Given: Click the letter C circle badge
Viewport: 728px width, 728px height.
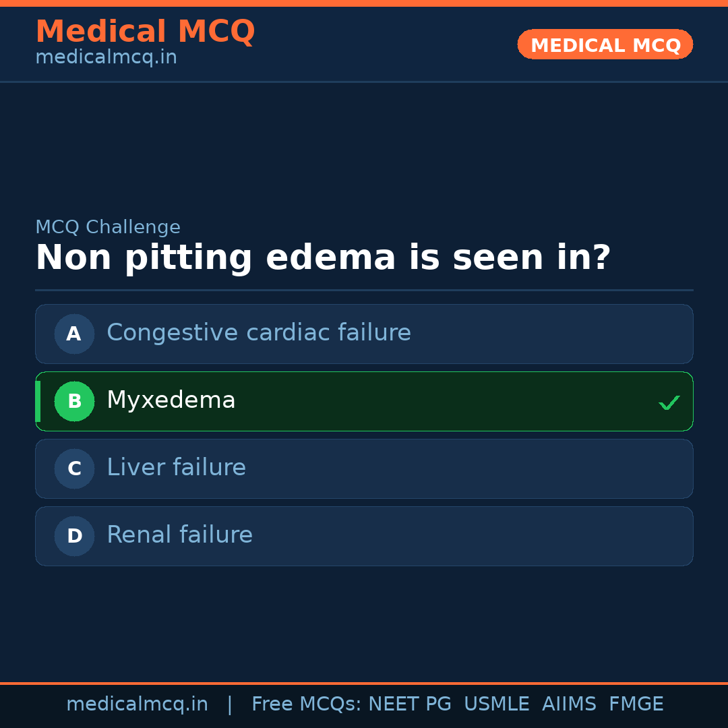Looking at the screenshot, I should click(x=74, y=468).
